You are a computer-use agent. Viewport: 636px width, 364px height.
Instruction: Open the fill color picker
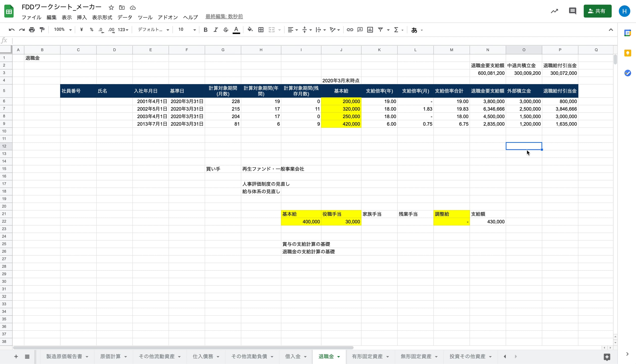pyautogui.click(x=250, y=30)
